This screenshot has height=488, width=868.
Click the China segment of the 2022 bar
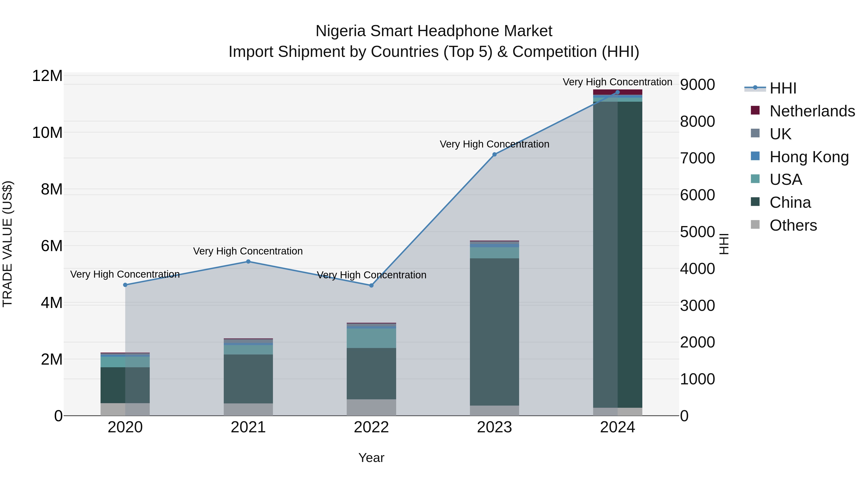pos(371,374)
